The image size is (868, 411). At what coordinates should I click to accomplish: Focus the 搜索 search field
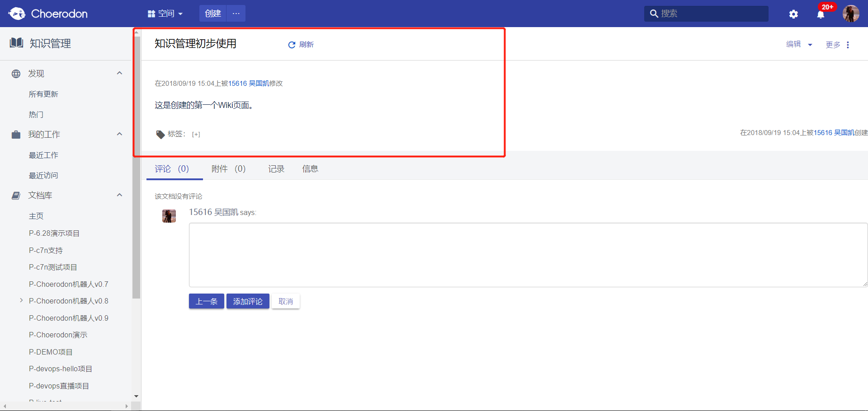coord(706,14)
